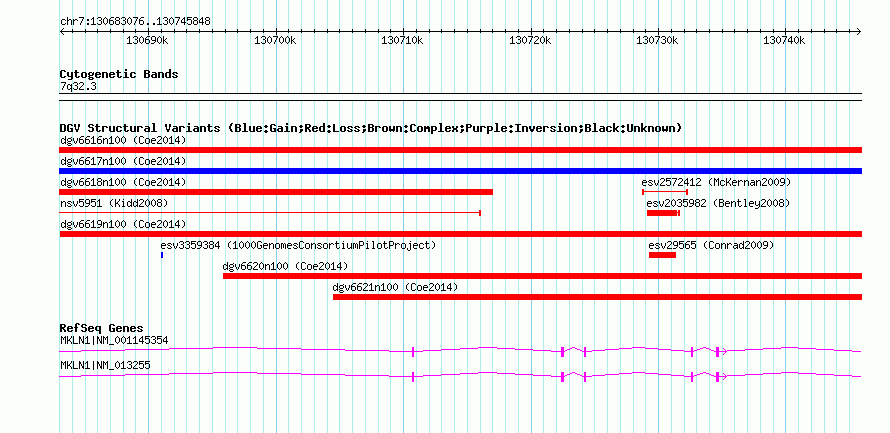This screenshot has height=433, width=890.
Task: Click label dgv6617n100 (Coe2014)
Action: tap(123, 161)
